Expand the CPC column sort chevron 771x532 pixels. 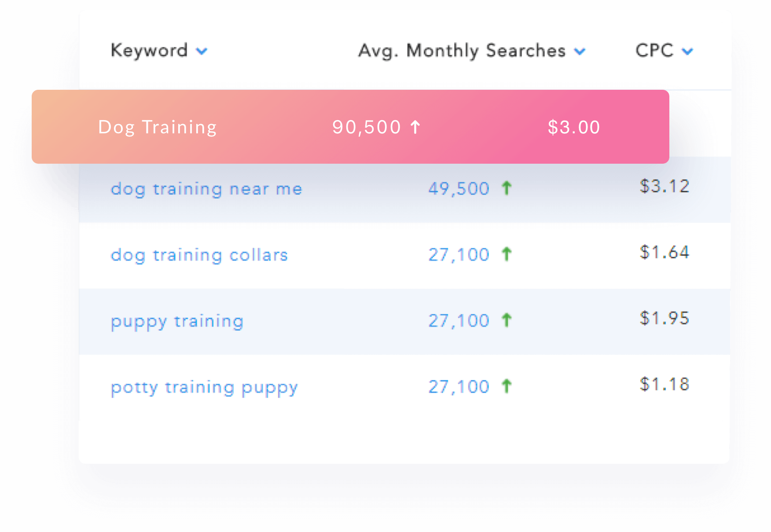687,51
